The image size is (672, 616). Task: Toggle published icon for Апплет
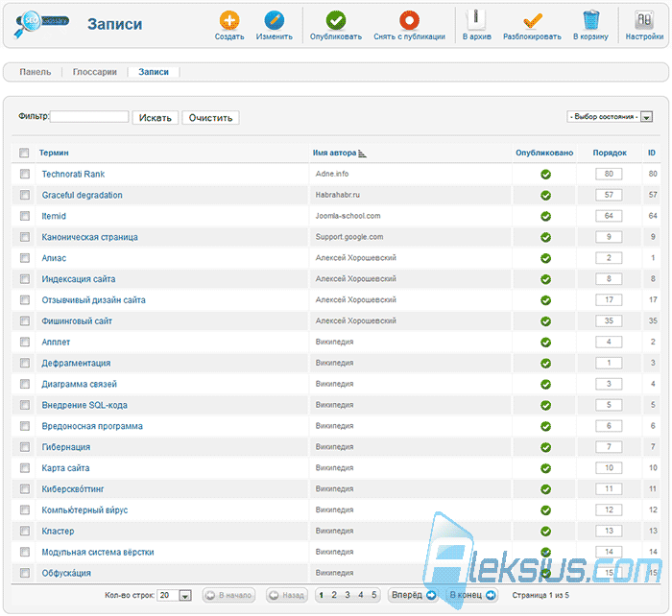545,343
